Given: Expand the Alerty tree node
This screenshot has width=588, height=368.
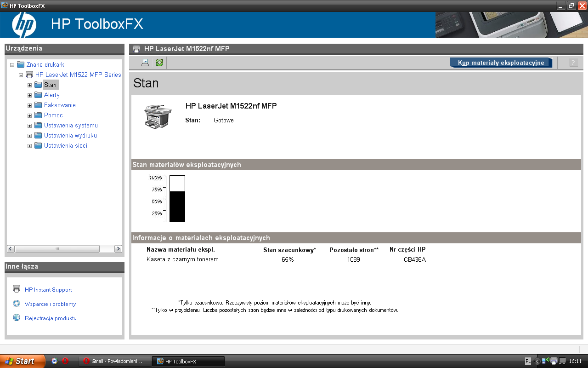Looking at the screenshot, I should [29, 95].
